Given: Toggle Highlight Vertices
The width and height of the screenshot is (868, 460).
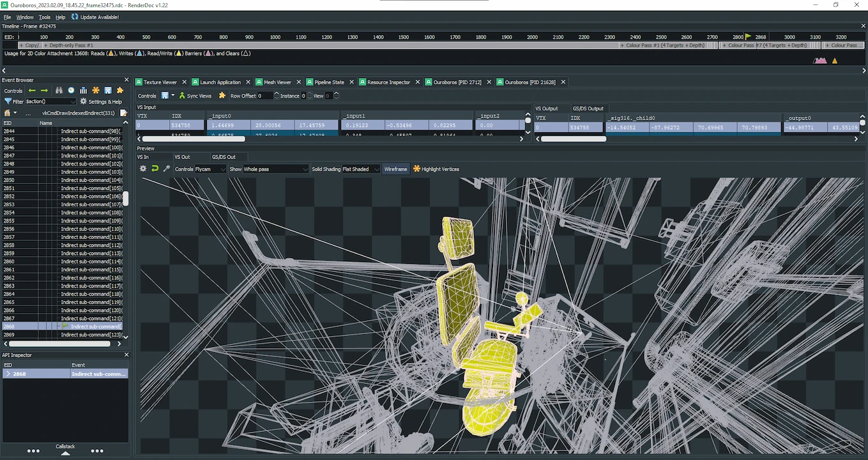Looking at the screenshot, I should (436, 169).
